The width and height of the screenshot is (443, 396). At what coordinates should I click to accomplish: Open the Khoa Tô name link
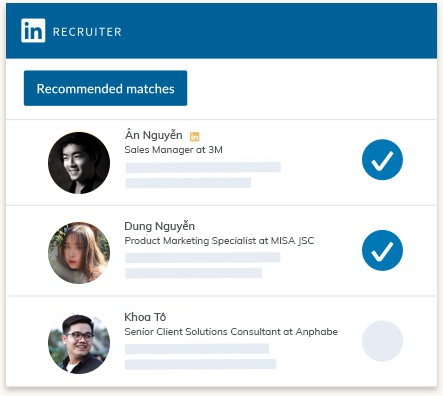coord(145,317)
